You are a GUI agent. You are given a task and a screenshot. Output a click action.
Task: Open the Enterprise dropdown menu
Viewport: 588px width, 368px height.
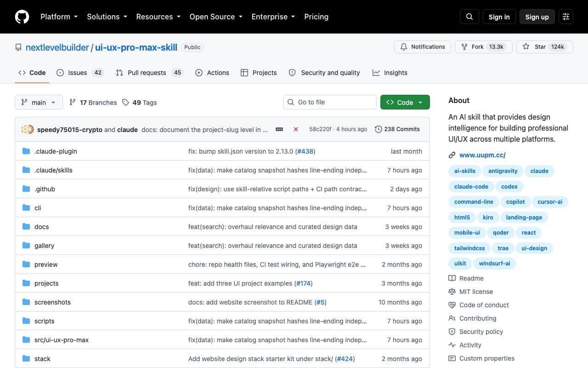273,17
